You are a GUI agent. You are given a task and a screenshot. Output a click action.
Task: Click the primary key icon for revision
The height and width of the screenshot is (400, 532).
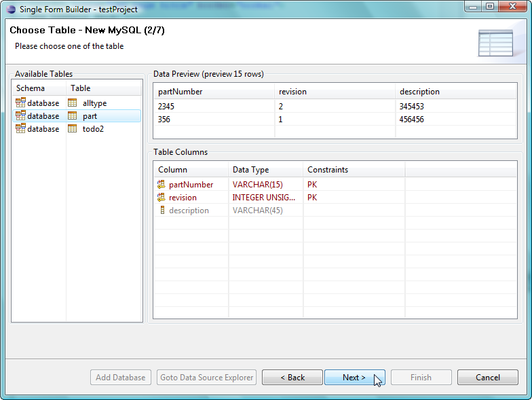coord(161,198)
